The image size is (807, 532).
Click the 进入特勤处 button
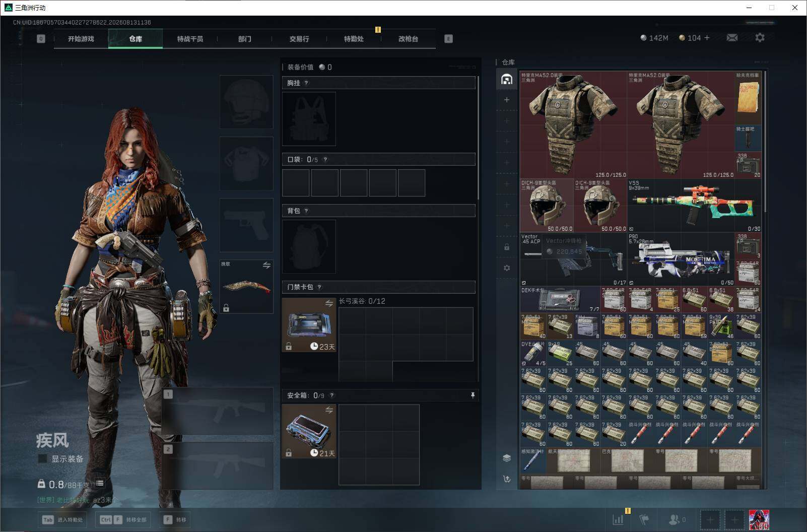[x=63, y=519]
